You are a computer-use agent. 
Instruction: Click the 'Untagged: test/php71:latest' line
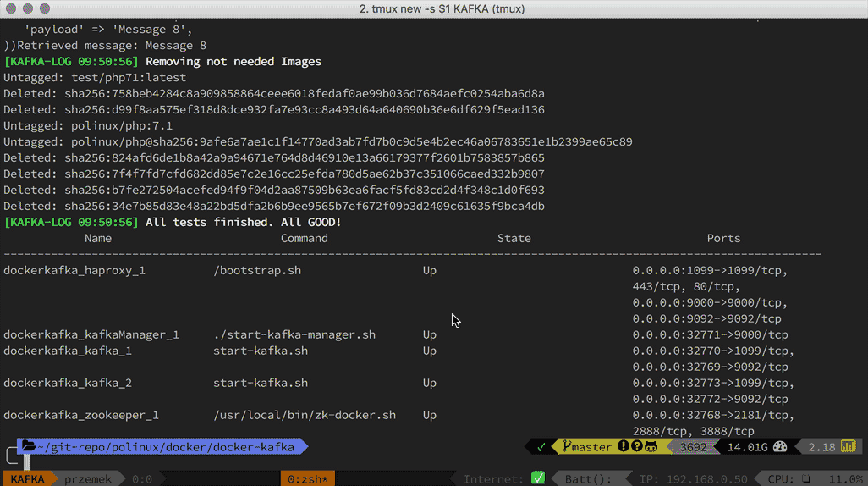pyautogui.click(x=95, y=78)
